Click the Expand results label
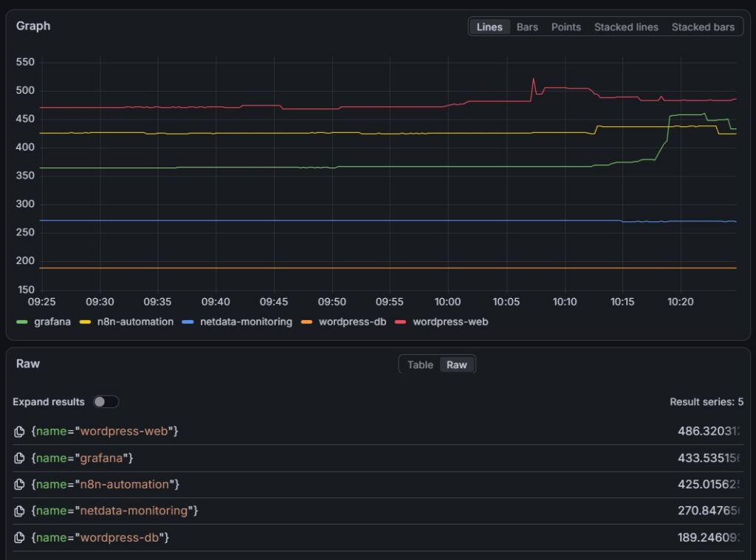The width and height of the screenshot is (756, 560). pyautogui.click(x=49, y=402)
